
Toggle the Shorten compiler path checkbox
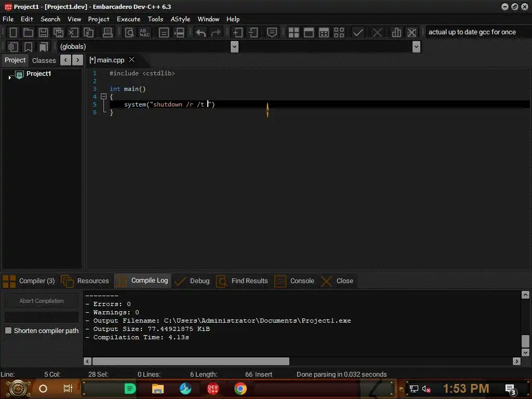(8, 330)
